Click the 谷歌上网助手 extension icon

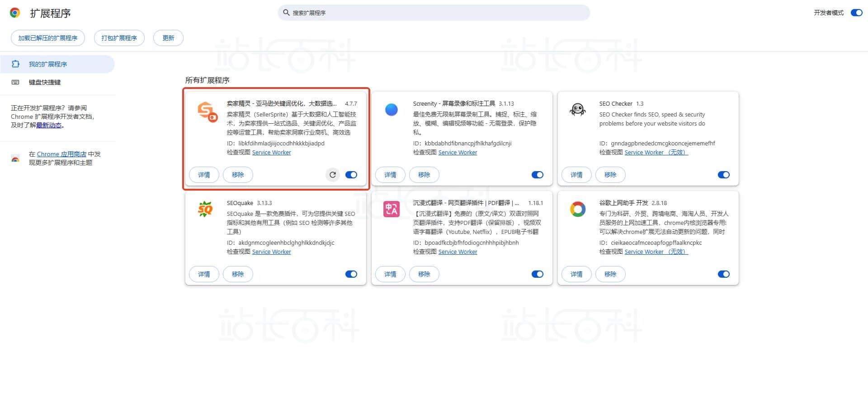click(x=577, y=209)
